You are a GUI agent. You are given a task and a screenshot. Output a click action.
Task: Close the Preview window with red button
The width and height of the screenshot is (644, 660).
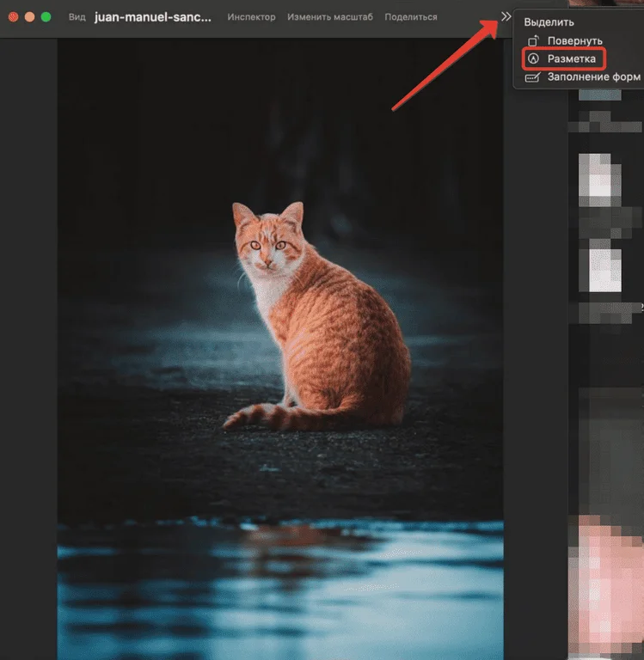[13, 17]
